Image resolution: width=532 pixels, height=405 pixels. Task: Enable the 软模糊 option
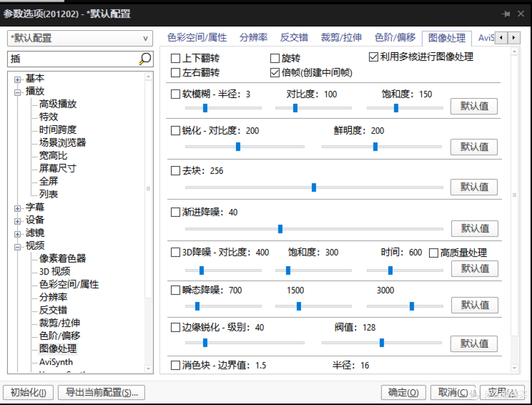175,94
